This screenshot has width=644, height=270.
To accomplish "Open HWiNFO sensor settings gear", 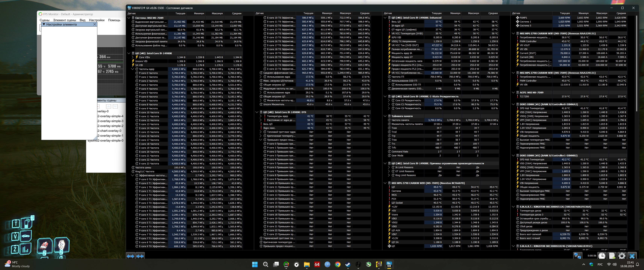I will pos(622,256).
